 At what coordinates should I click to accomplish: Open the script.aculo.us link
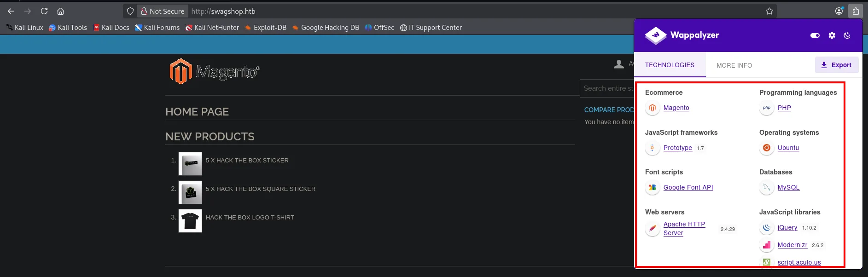point(799,262)
